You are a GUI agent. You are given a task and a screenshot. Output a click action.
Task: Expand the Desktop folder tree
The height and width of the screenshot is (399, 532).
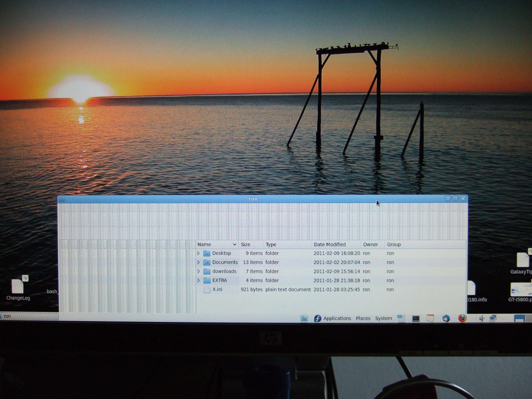pyautogui.click(x=199, y=253)
